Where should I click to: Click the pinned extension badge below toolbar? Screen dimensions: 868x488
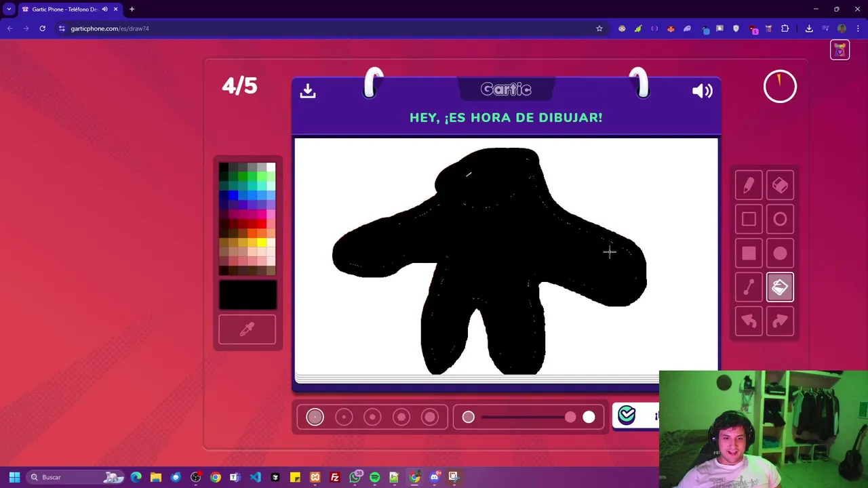click(840, 50)
